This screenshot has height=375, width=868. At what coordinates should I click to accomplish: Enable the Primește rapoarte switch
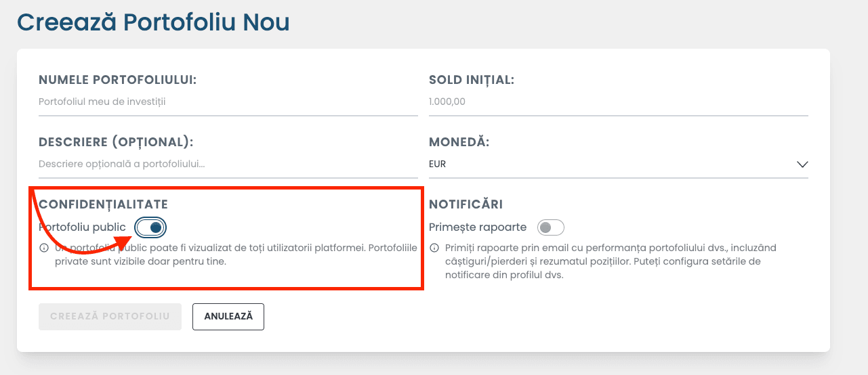[x=550, y=227]
